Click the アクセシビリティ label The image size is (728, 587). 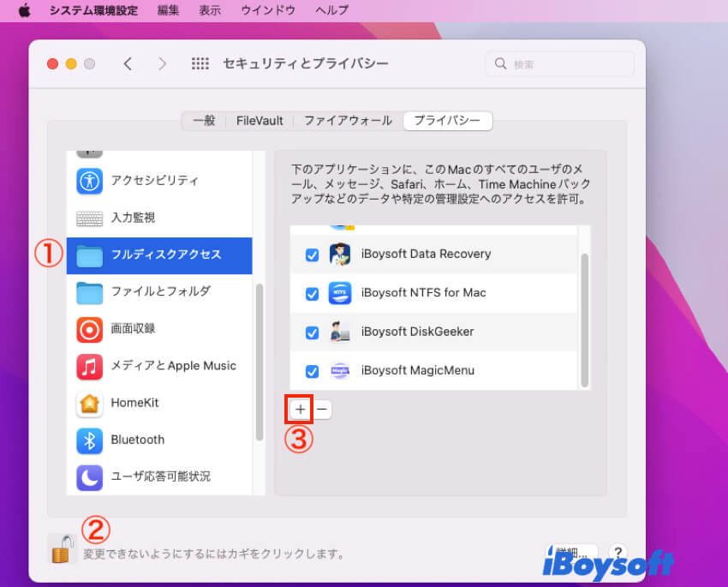(155, 180)
